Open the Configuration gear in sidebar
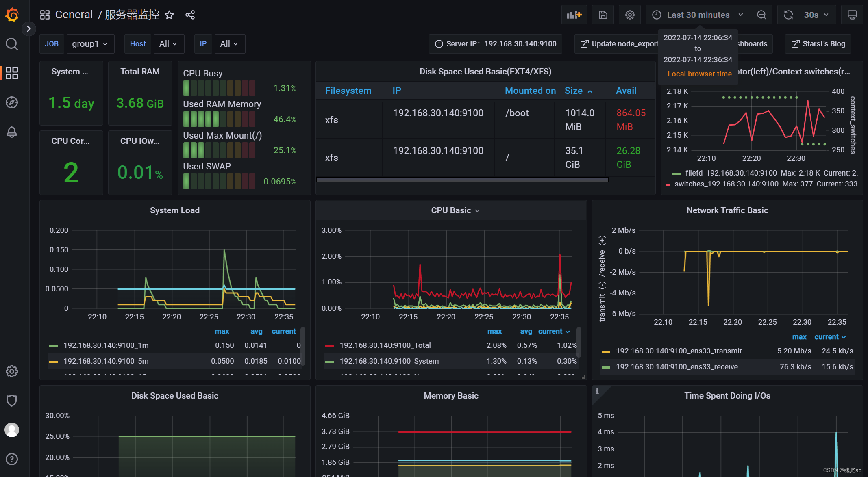The image size is (868, 477). click(12, 371)
